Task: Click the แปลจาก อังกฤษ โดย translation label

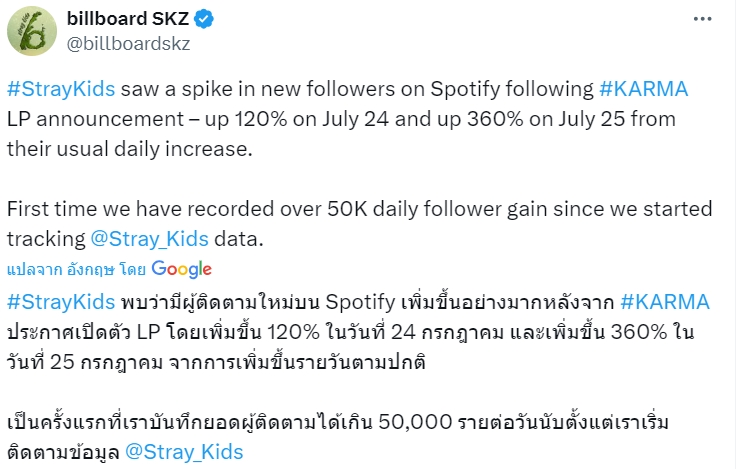Action: (x=76, y=270)
